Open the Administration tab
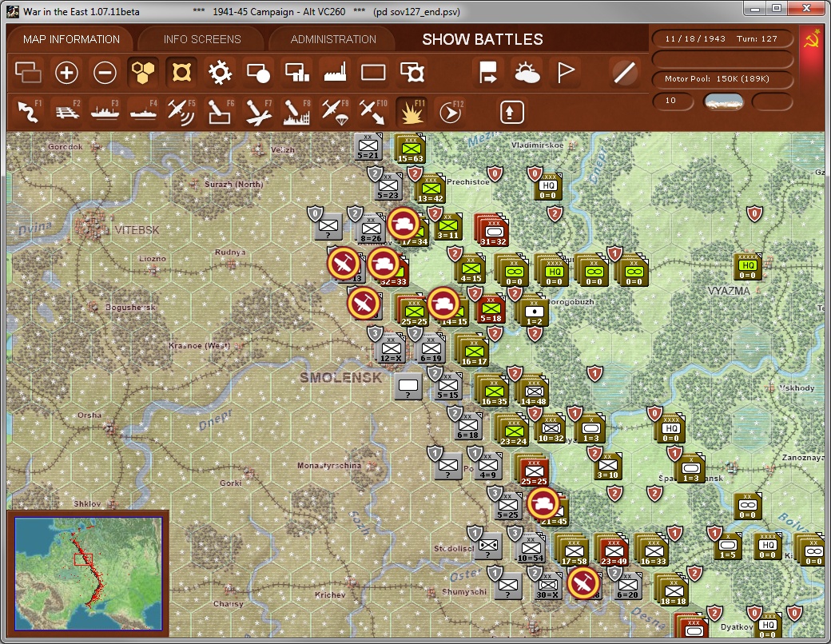 click(x=333, y=39)
